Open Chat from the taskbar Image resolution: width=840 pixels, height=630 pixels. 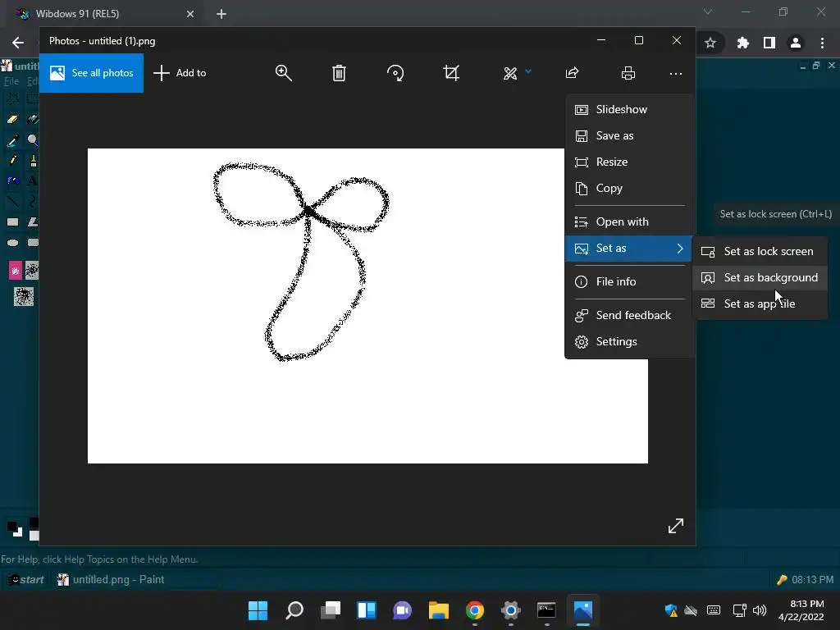pyautogui.click(x=402, y=610)
